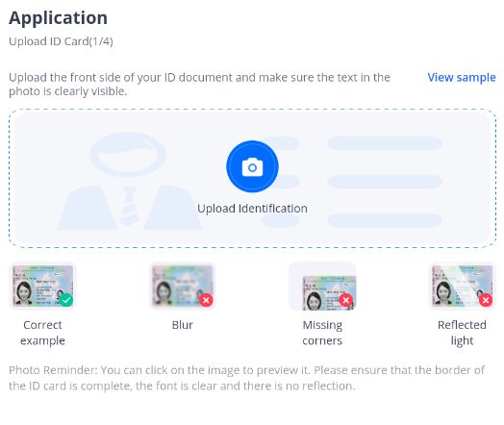Preview the Missing corners ID thumbnail
The height and width of the screenshot is (425, 504).
tap(322, 286)
